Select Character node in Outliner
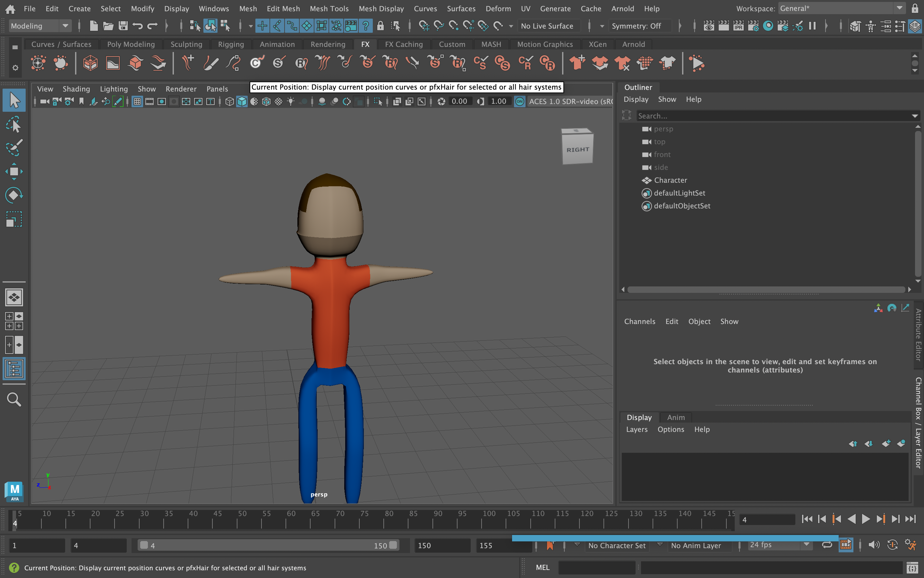This screenshot has height=578, width=924. (670, 180)
